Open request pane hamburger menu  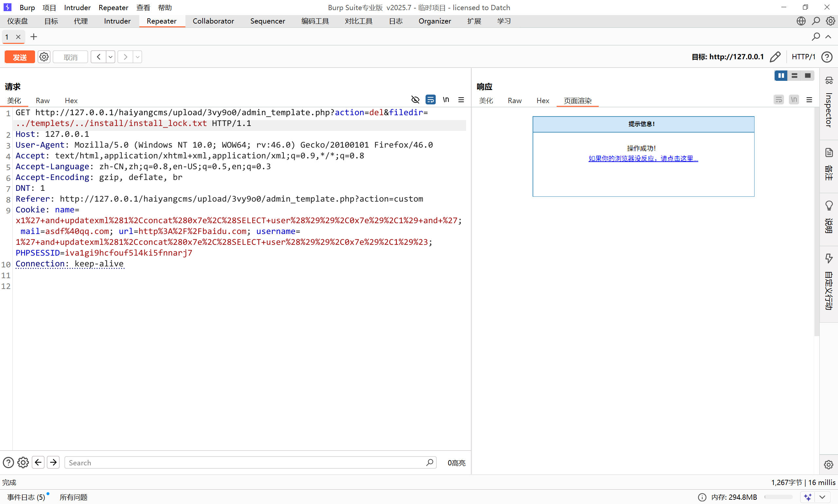(461, 99)
